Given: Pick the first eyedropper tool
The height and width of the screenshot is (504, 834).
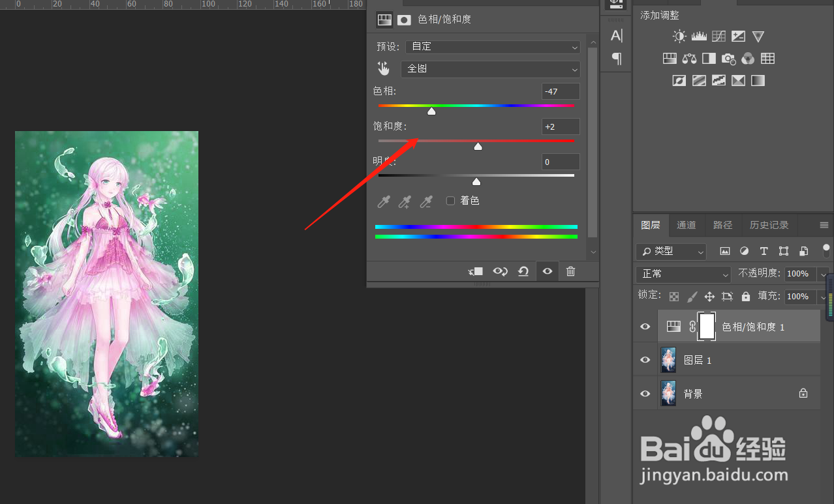Looking at the screenshot, I should click(x=384, y=201).
